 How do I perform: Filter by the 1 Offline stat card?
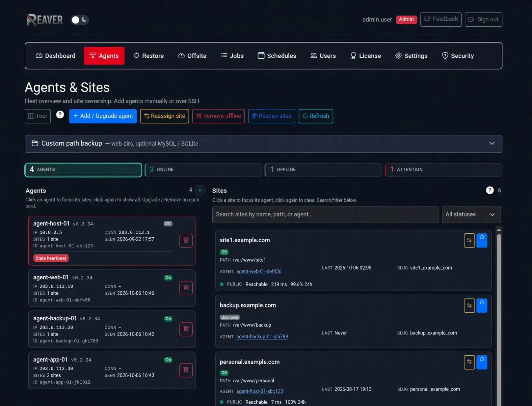coord(323,170)
